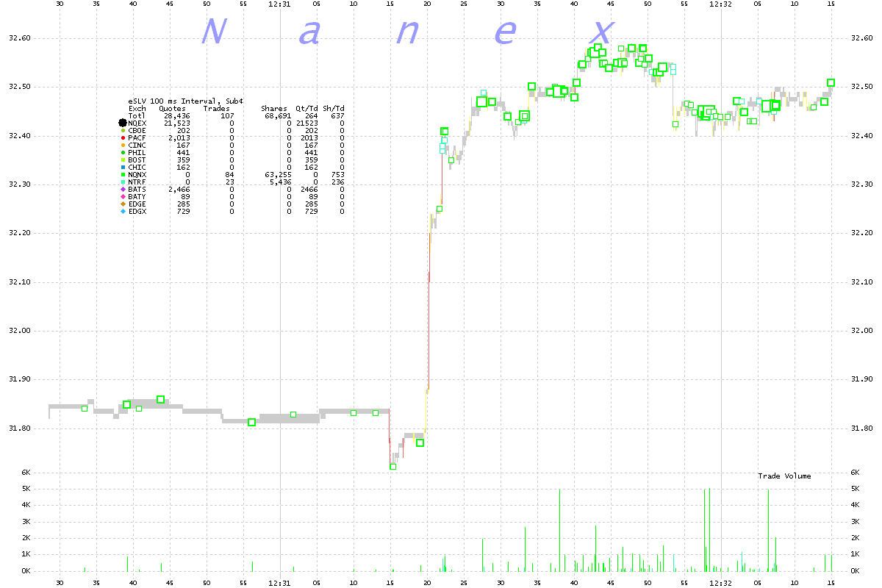This screenshot has width=882, height=588.
Task: Select the "PHIL" exchange label
Action: coord(137,153)
